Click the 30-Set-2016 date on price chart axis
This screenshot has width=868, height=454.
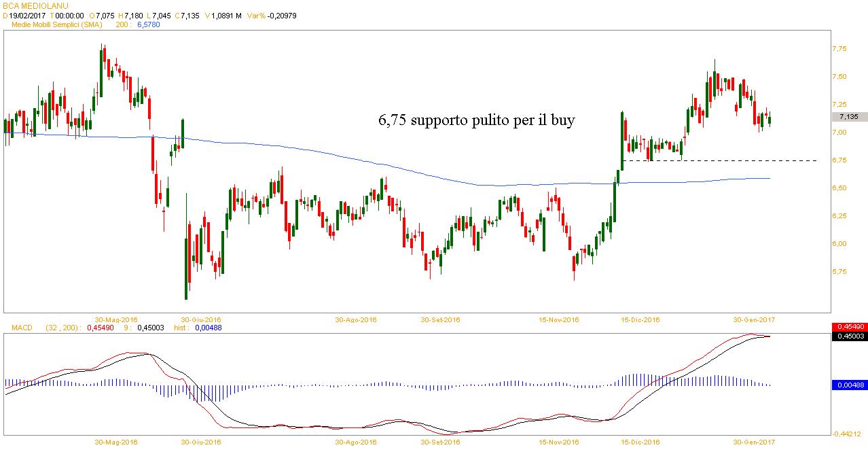tap(441, 319)
